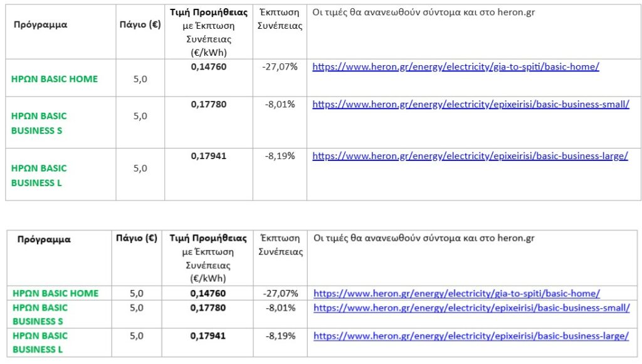Click ΗΡΩΝ BASIC BUSINESS L in the lower table
This screenshot has width=642, height=364.
pos(40,342)
